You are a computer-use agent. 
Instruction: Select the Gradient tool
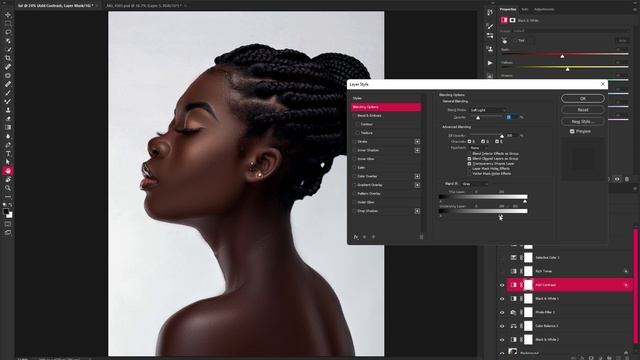(x=8, y=127)
